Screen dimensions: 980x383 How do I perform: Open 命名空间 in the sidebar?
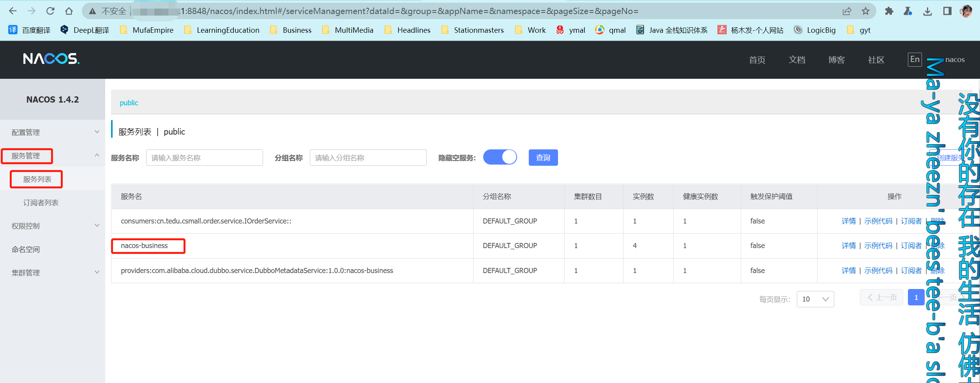point(26,249)
